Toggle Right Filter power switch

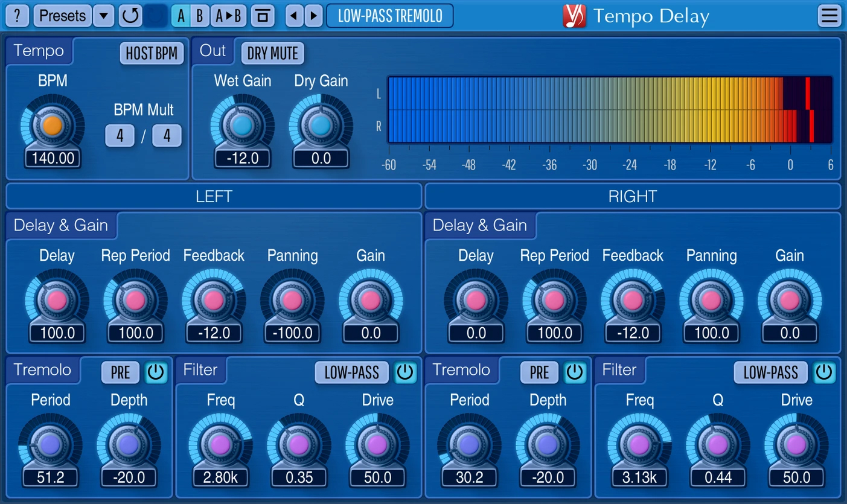coord(824,372)
